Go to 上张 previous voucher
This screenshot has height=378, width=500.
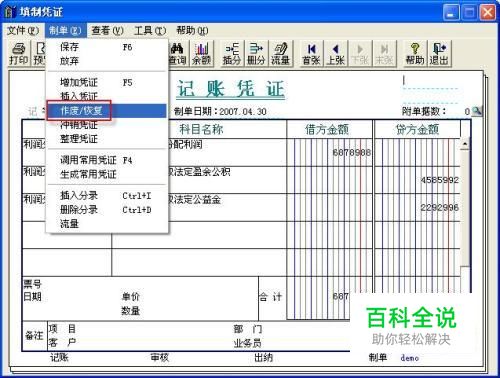336,54
